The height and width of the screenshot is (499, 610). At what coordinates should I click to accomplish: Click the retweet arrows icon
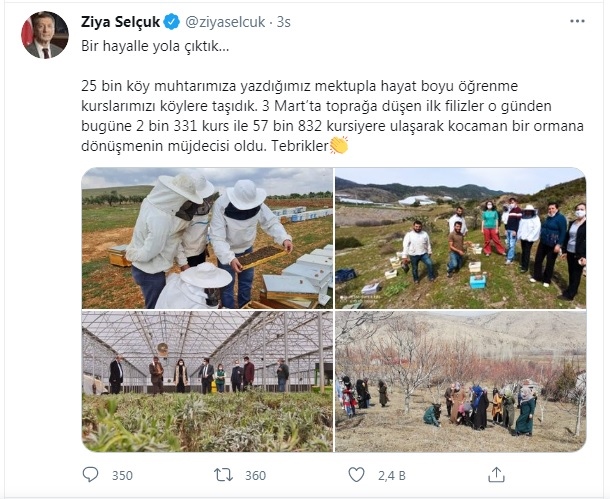(223, 475)
